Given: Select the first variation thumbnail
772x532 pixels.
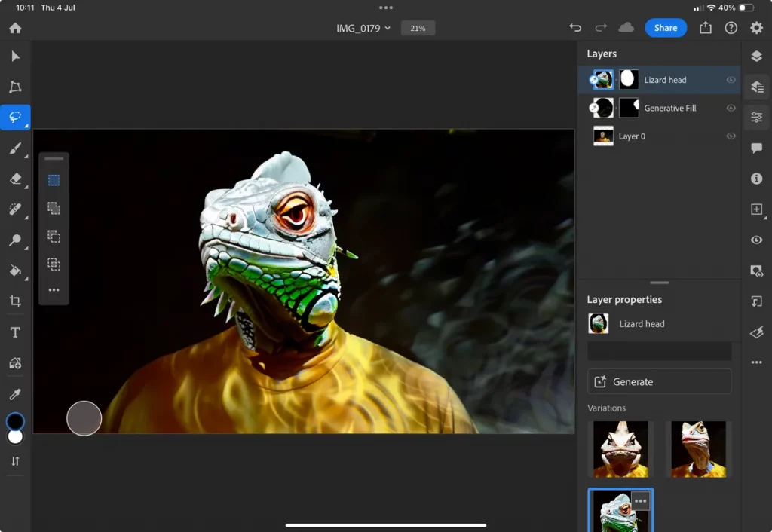Looking at the screenshot, I should 620,448.
